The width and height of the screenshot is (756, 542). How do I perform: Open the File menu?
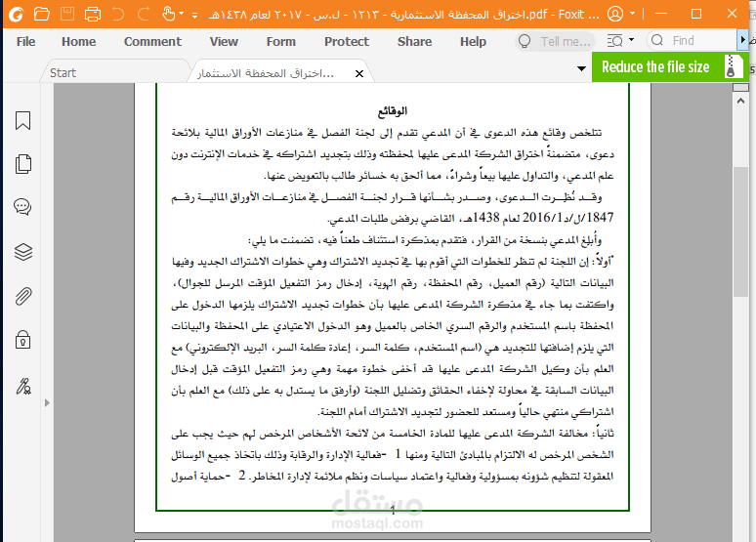[x=25, y=41]
